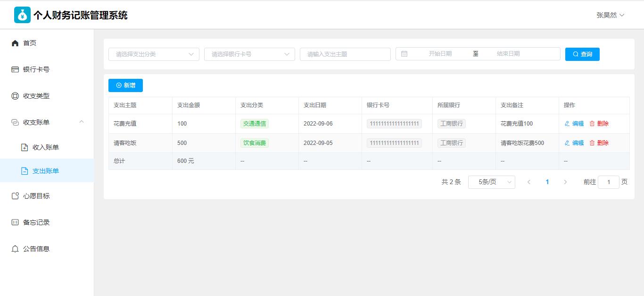Expand the 5条/页 page size selector
Screen dimensions: 644x296
(x=491, y=182)
